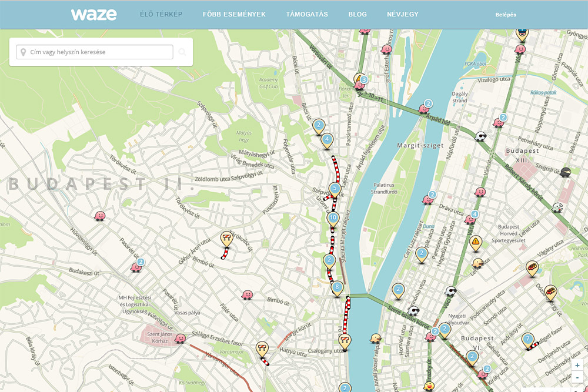The height and width of the screenshot is (392, 588).
Task: Zoom in with the plus button
Action: pos(578,365)
